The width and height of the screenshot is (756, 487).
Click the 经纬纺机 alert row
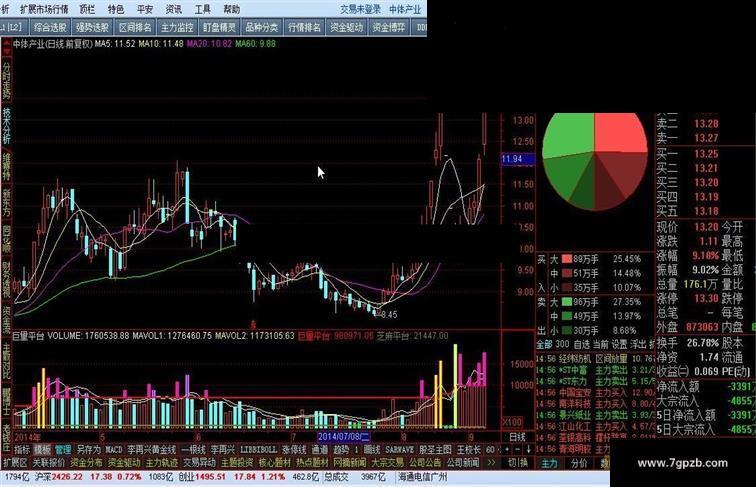595,359
